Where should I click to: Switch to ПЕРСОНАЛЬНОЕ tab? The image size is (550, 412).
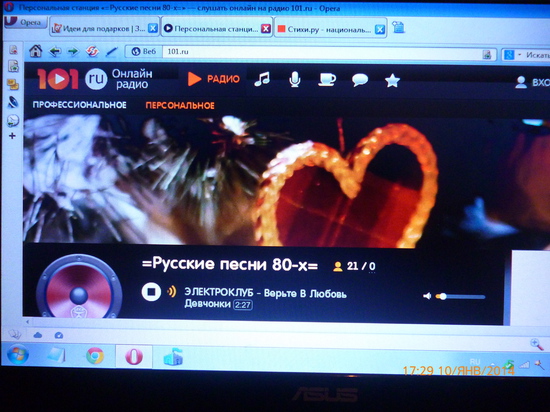[180, 105]
